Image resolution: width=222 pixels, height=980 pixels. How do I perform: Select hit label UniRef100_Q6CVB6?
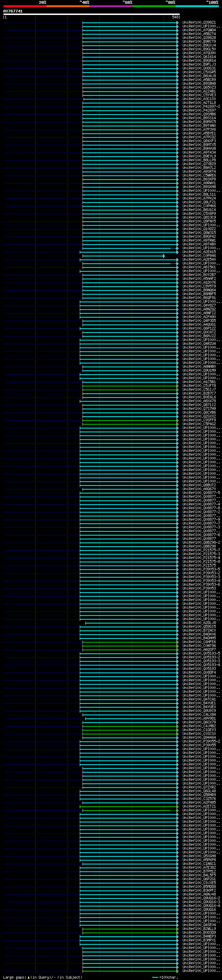click(x=199, y=412)
